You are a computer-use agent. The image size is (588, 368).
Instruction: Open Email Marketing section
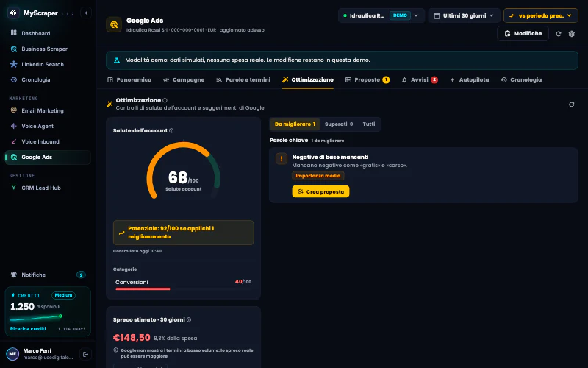[48, 110]
